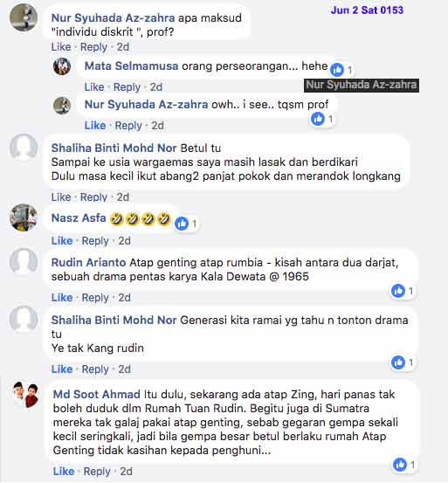Open Md Soot Ahmad's name link
Viewport: 448px width, 483px height.
(x=97, y=394)
